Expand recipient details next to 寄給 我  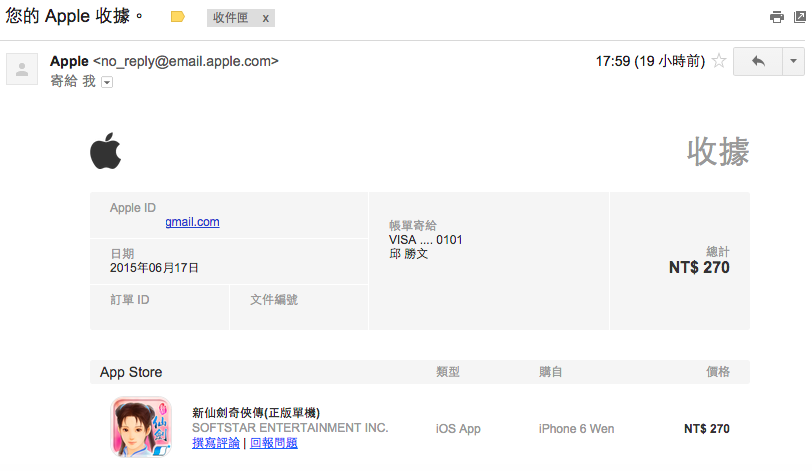pyautogui.click(x=107, y=82)
